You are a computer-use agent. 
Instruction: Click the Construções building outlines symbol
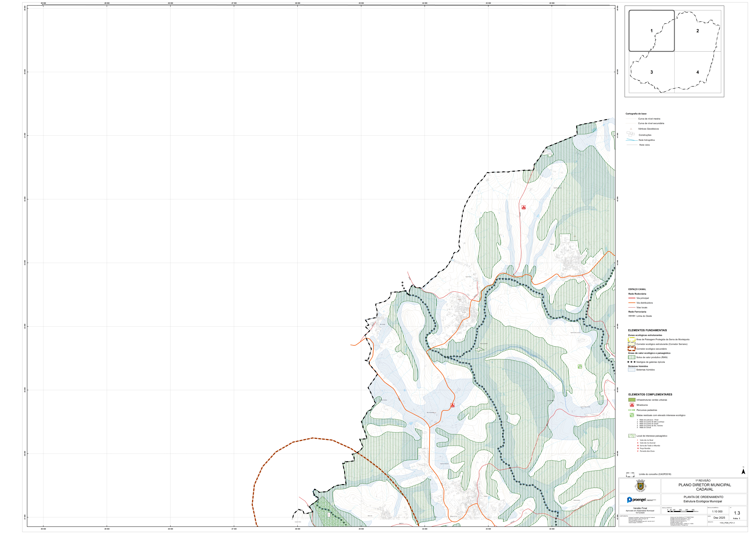pyautogui.click(x=631, y=134)
